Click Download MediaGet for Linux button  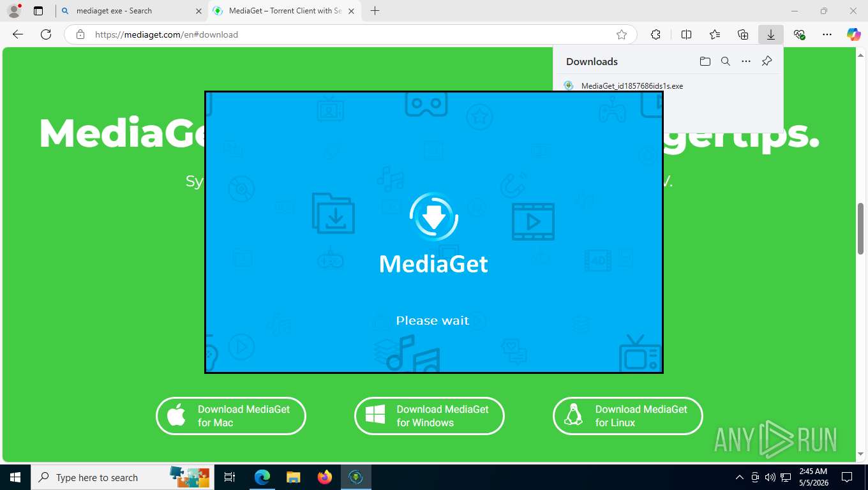tap(628, 416)
